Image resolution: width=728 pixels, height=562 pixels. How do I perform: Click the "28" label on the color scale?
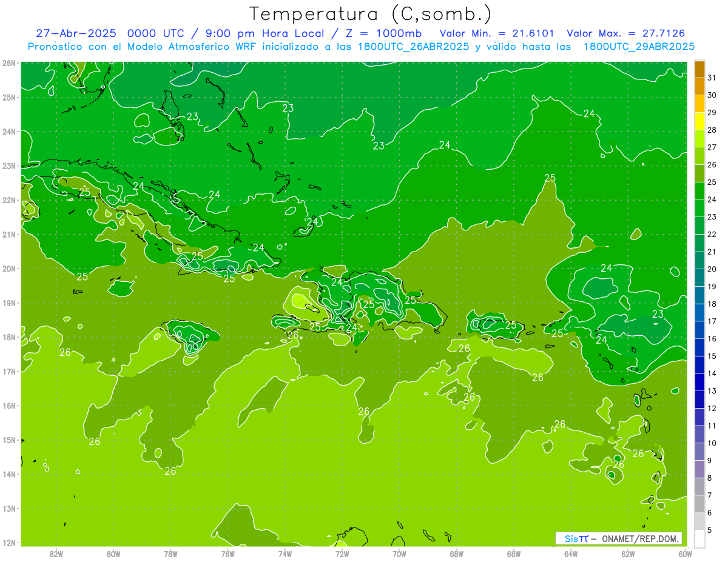coord(712,130)
